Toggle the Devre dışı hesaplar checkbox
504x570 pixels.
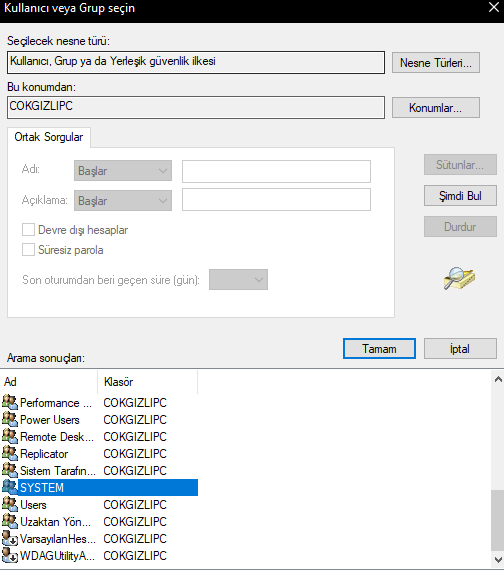pos(28,230)
